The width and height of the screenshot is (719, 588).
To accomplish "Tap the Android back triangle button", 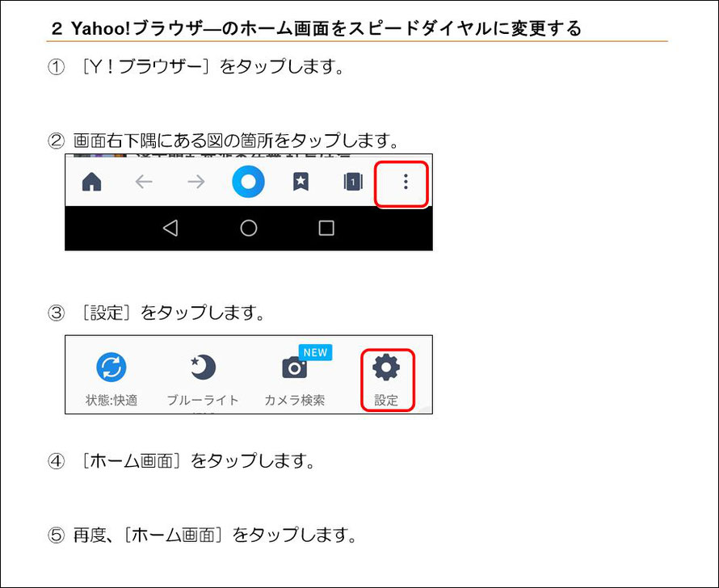I will pos(170,228).
